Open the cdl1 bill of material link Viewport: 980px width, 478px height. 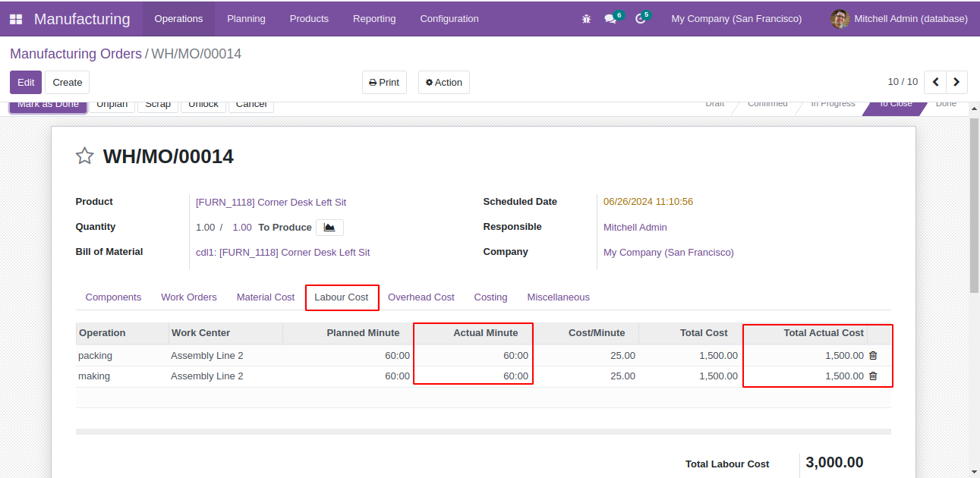(x=283, y=252)
